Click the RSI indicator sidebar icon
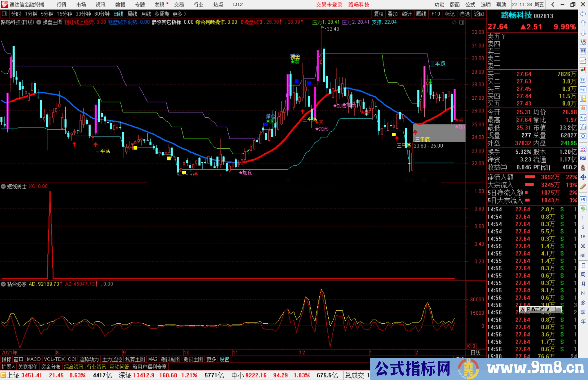 coord(583,158)
